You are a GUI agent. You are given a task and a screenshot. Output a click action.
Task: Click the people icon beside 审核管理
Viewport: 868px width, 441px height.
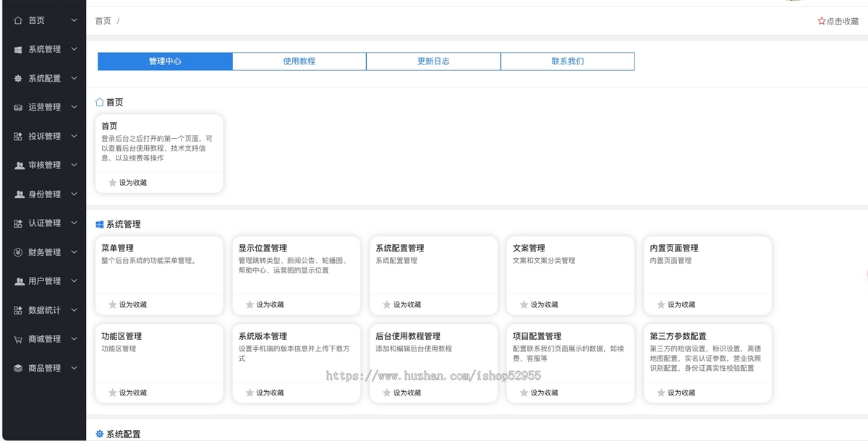[x=19, y=166]
